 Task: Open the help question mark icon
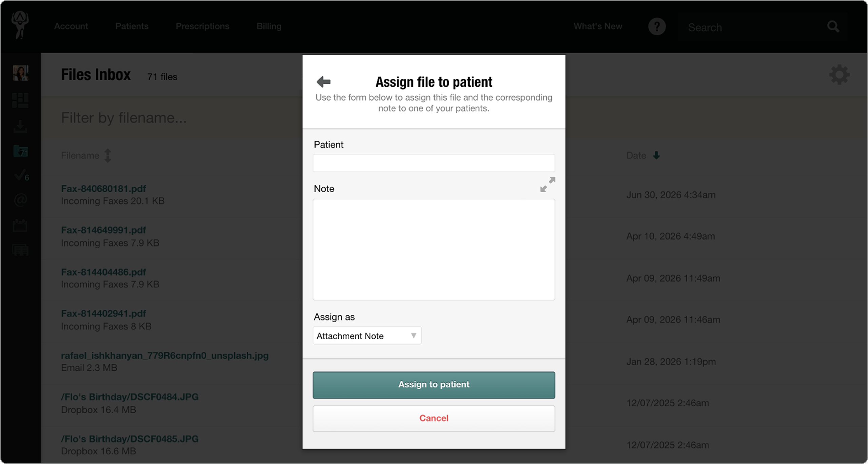[x=657, y=26]
